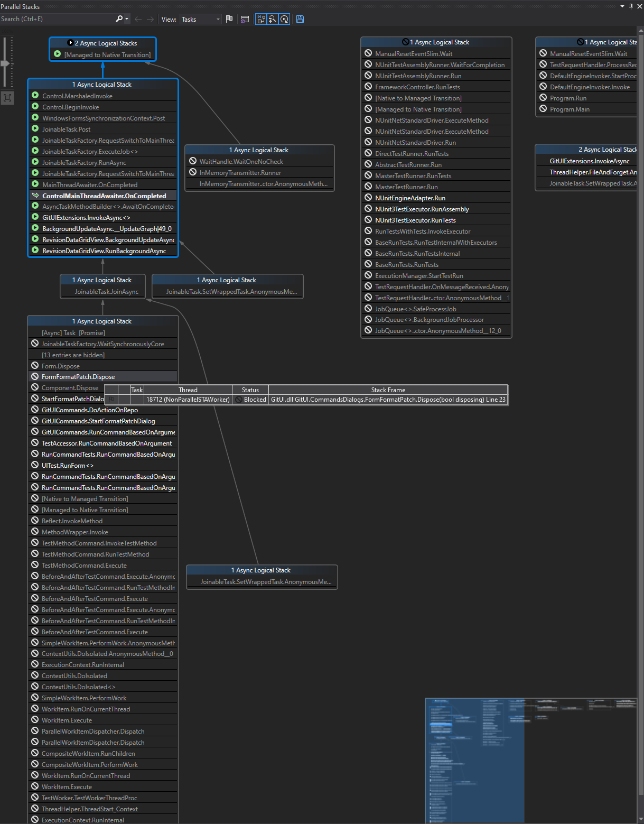Screen dimensions: 644x824
Task: Select InMemoryTransmitter..ctor.AnonymousMeth... frame
Action: (259, 184)
